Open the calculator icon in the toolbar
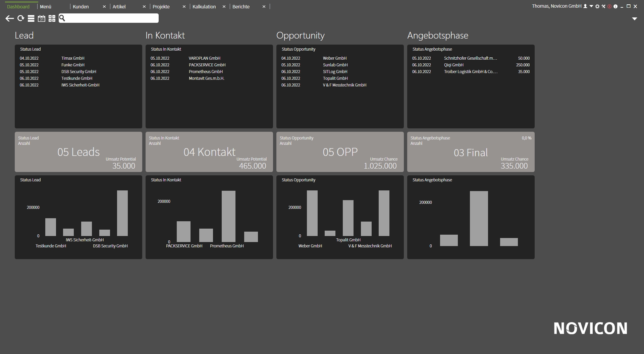The height and width of the screenshot is (354, 644). coord(52,18)
